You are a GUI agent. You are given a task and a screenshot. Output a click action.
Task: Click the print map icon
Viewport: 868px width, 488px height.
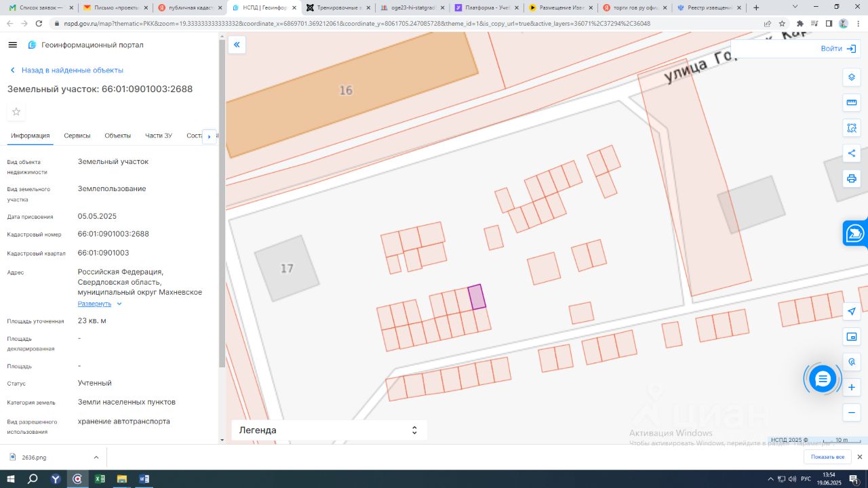[x=852, y=178]
